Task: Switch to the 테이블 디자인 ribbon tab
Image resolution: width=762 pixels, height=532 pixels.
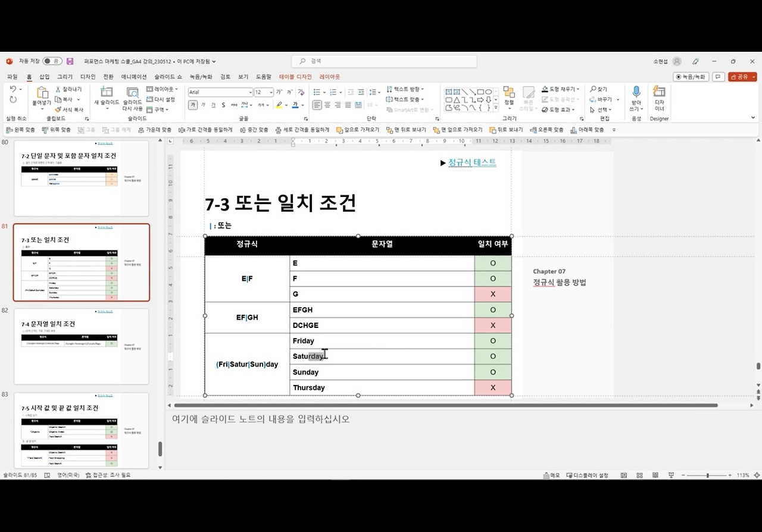Action: [296, 76]
